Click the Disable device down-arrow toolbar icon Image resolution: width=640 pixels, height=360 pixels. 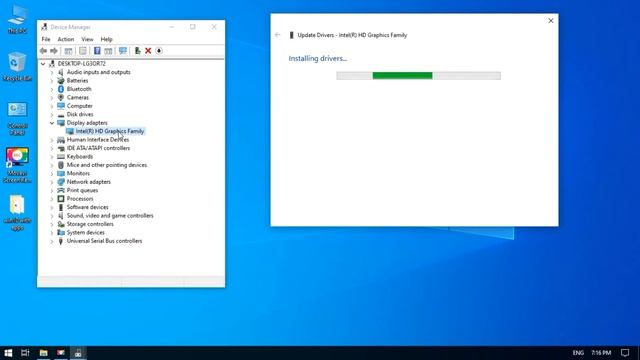(159, 51)
